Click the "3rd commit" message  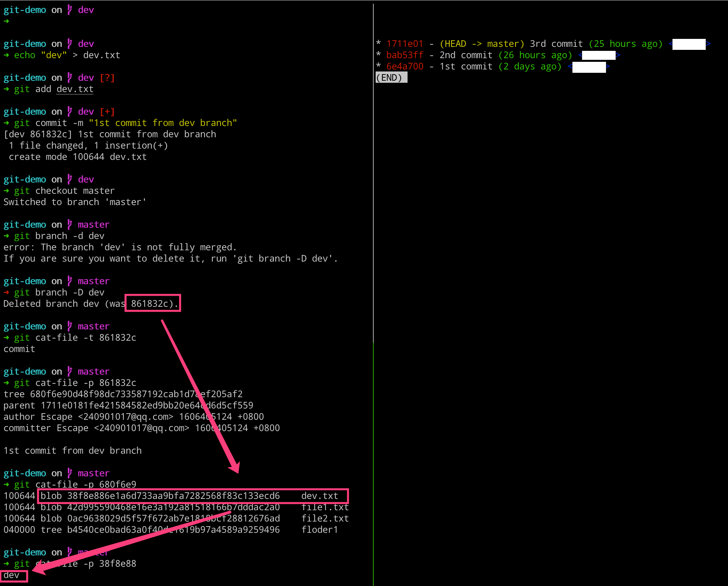pos(556,44)
